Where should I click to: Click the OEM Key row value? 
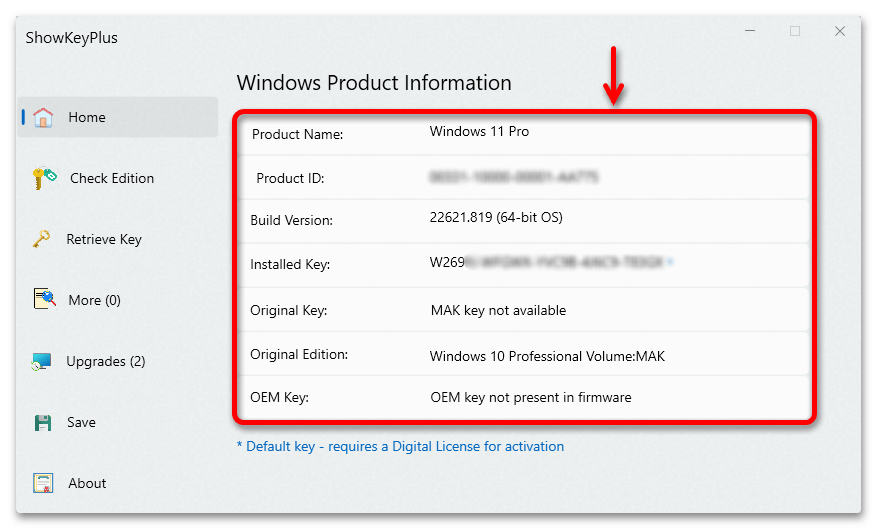[531, 397]
